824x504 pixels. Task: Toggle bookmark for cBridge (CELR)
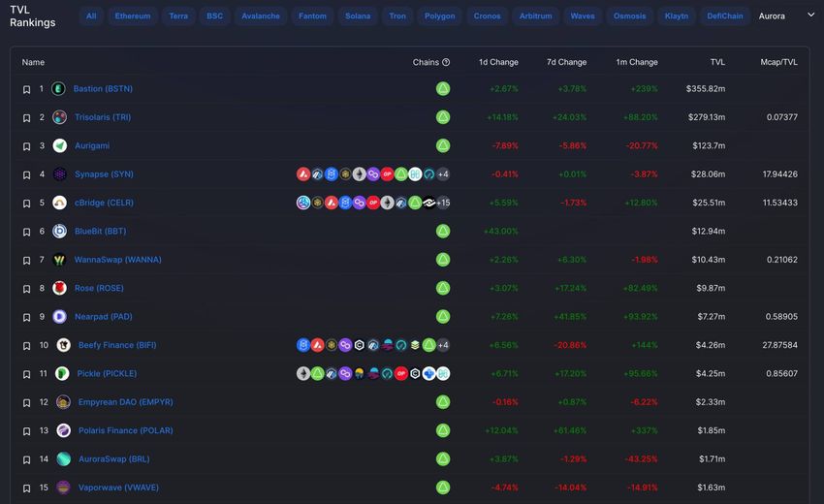[x=26, y=204]
